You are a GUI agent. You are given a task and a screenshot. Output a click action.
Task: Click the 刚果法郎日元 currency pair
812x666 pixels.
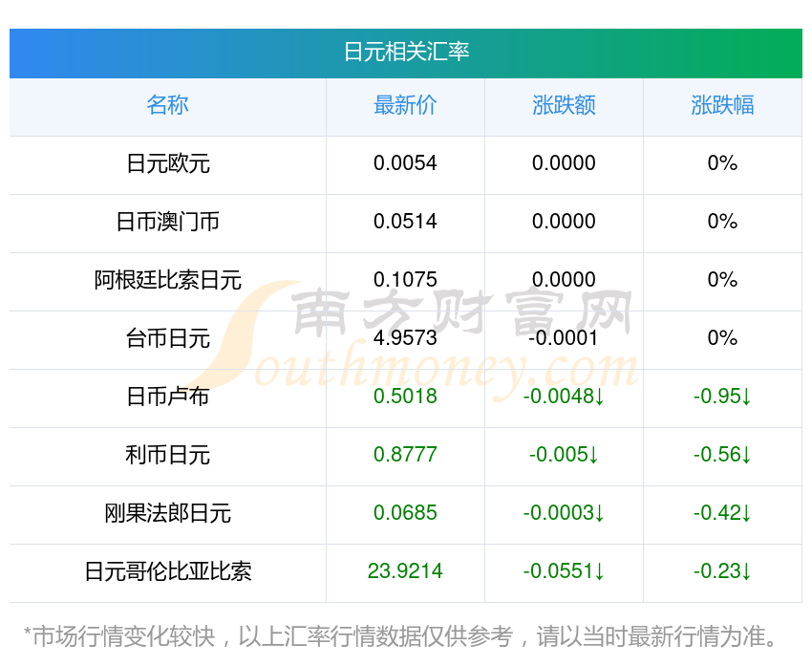pyautogui.click(x=167, y=513)
